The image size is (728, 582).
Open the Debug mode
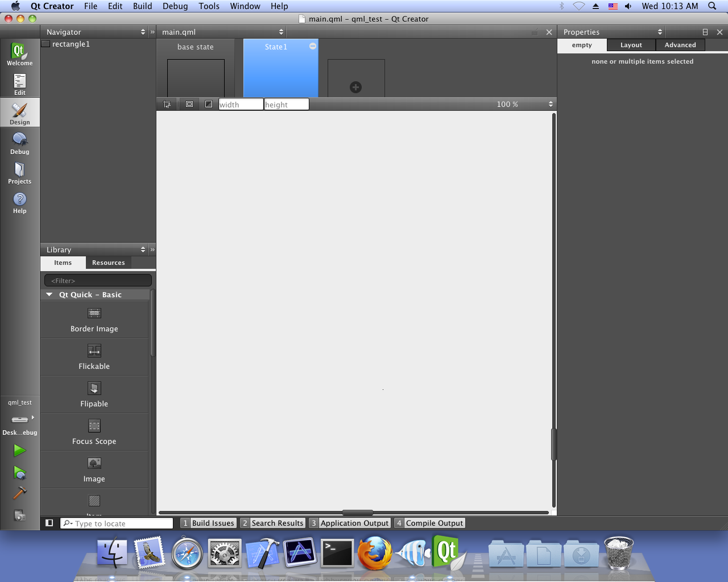click(19, 143)
